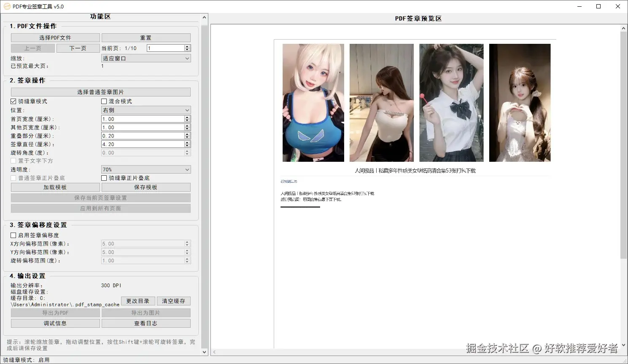
Task: Click function panel scroll-up arrow
Action: click(x=205, y=18)
